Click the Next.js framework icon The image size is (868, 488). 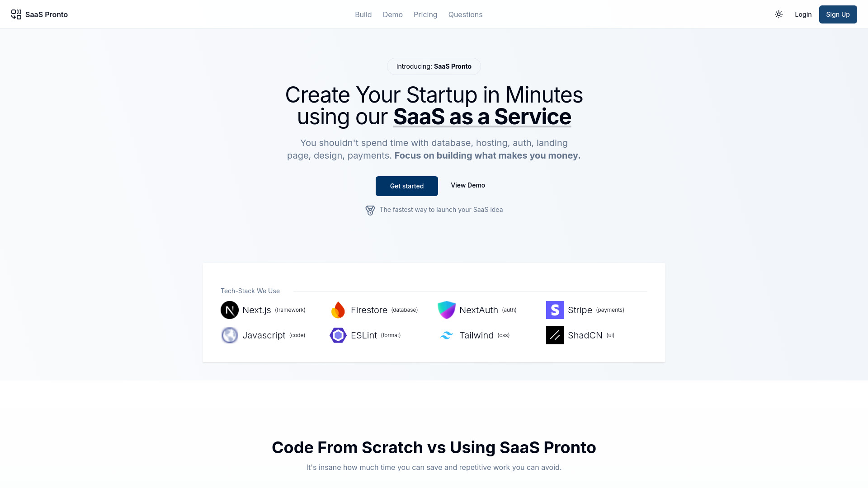(x=230, y=309)
